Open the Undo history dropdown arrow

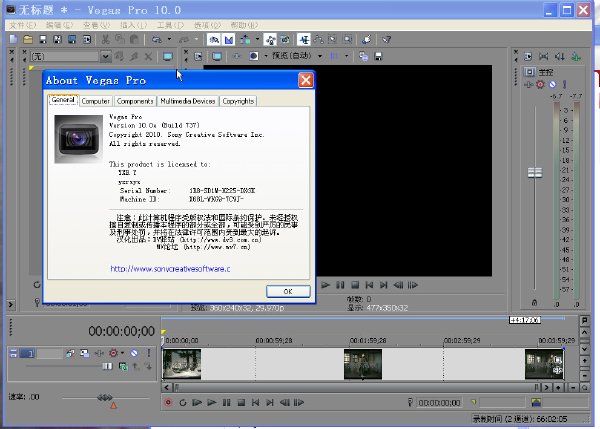pyautogui.click(x=170, y=39)
